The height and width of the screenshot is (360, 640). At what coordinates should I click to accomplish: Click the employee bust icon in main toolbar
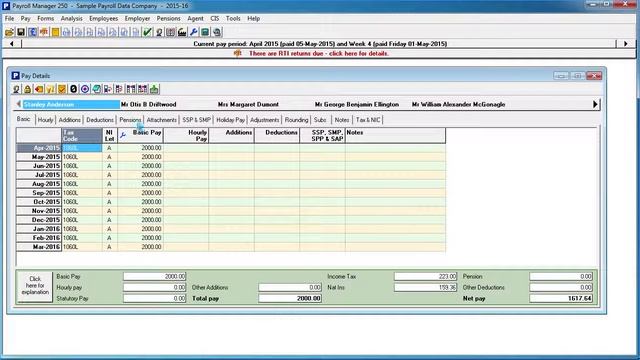(159, 32)
